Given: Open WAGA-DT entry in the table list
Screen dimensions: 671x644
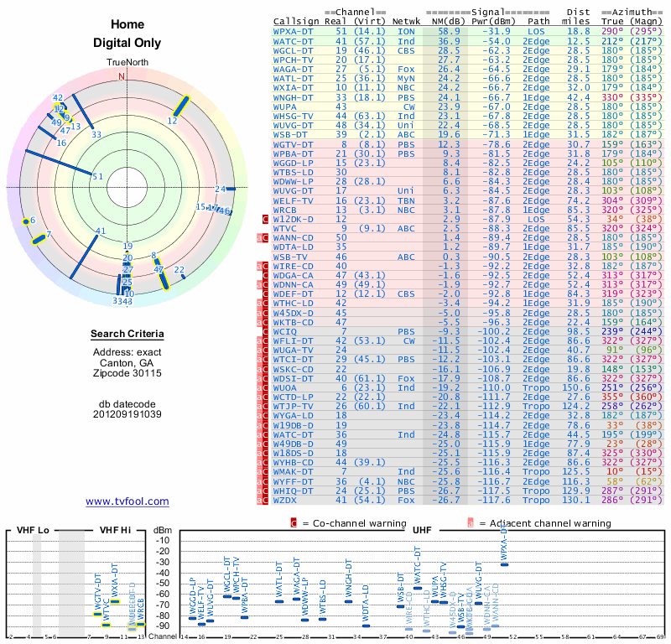Looking at the screenshot, I should [x=293, y=69].
